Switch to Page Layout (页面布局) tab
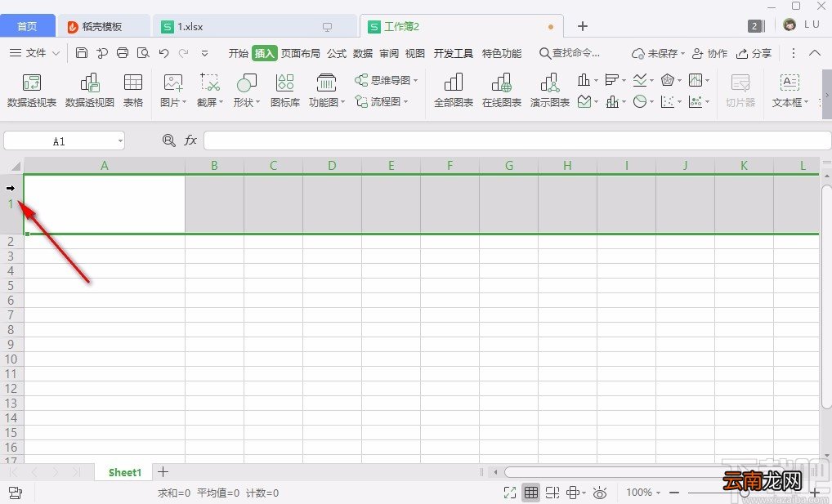The image size is (832, 504). [300, 54]
